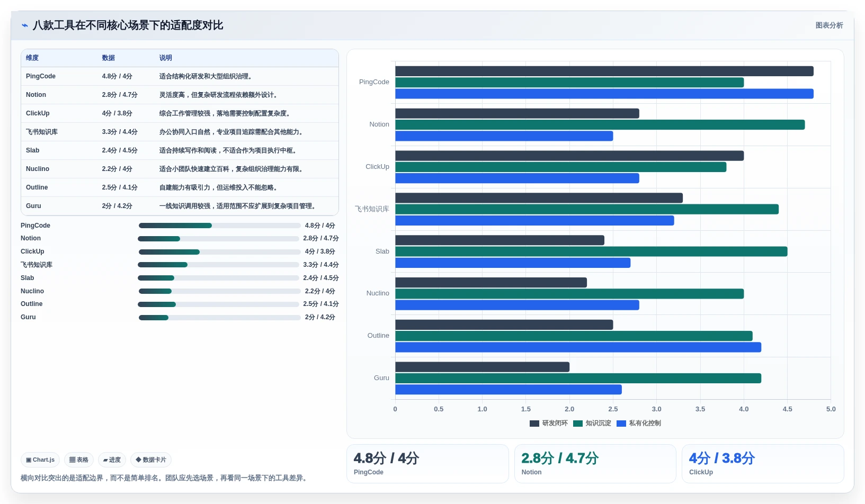Click the Chart.js tag chip
The image size is (865, 504).
[x=40, y=460]
